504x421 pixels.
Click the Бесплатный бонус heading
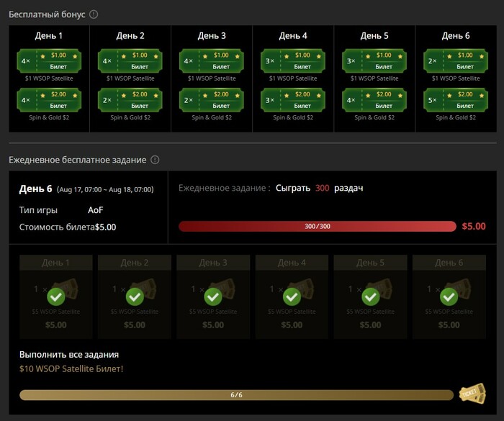click(47, 14)
